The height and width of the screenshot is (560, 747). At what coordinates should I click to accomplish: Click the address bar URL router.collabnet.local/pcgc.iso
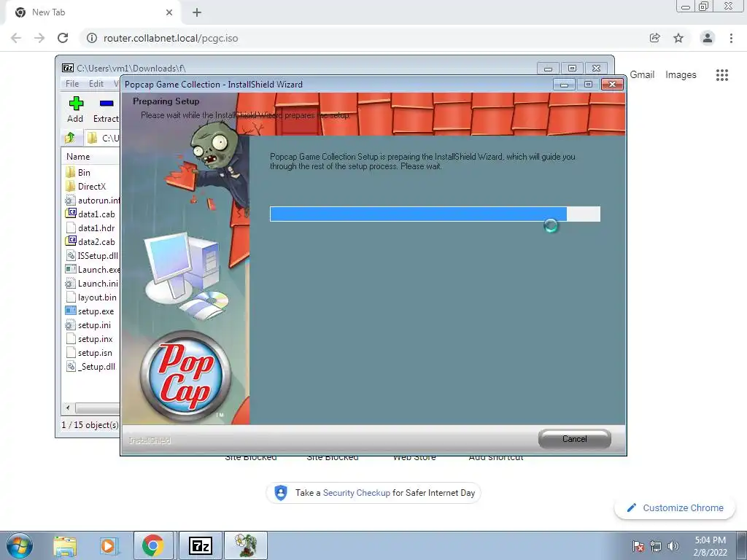tap(171, 38)
